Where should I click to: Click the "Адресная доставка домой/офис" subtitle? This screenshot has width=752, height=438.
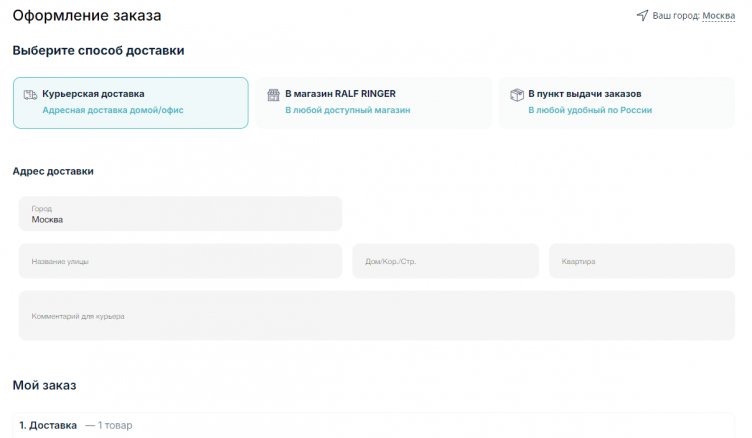point(113,111)
